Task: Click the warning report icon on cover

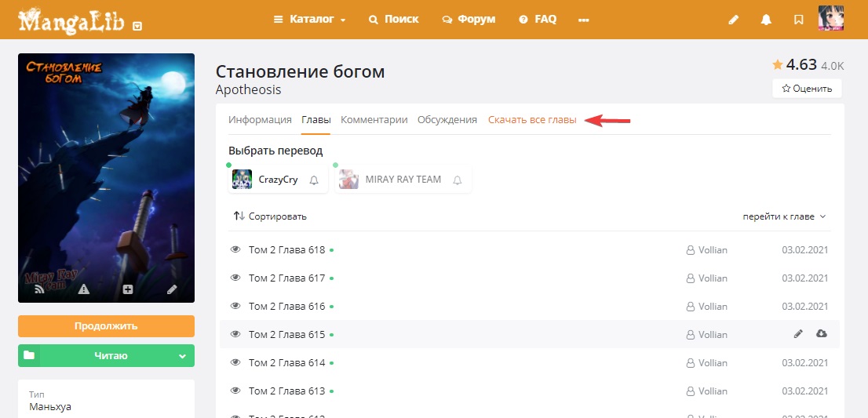Action: click(83, 289)
